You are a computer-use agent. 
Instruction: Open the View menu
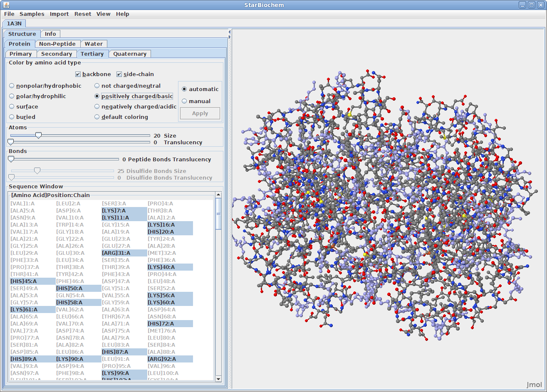click(x=104, y=14)
